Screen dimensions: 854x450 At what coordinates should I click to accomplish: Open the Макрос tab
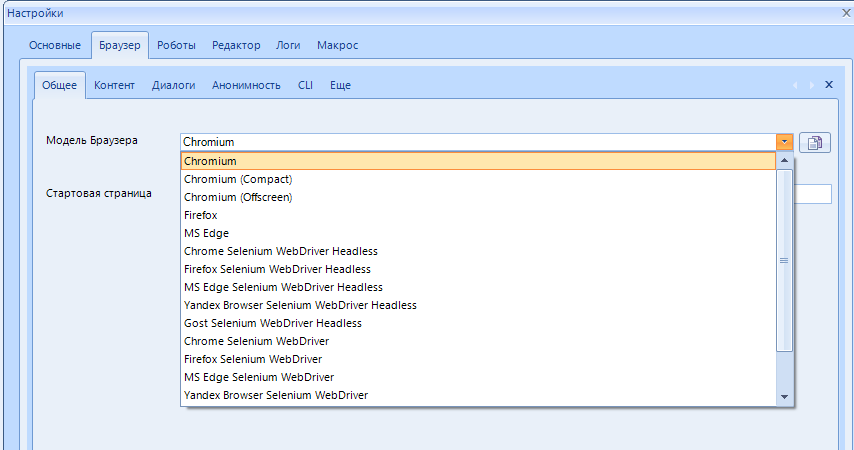click(x=338, y=45)
